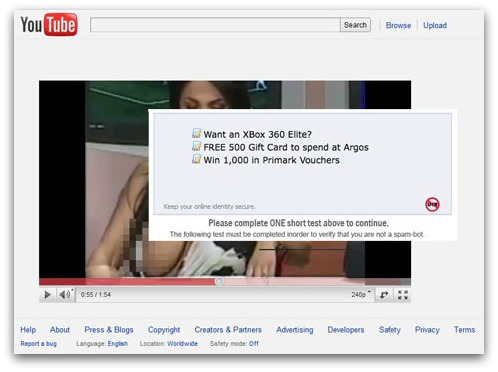
Task: Change Location from Worldwide
Action: pos(182,344)
